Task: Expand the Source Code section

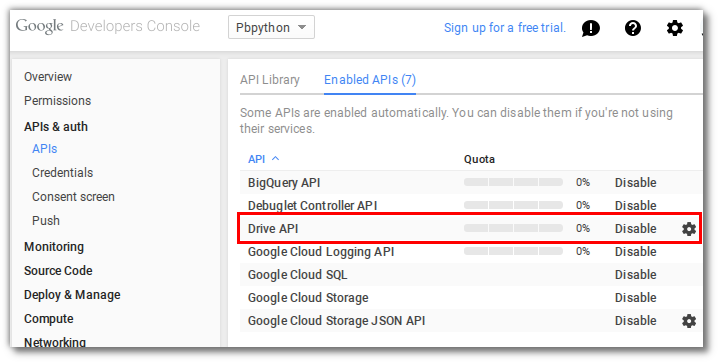Action: pyautogui.click(x=58, y=270)
